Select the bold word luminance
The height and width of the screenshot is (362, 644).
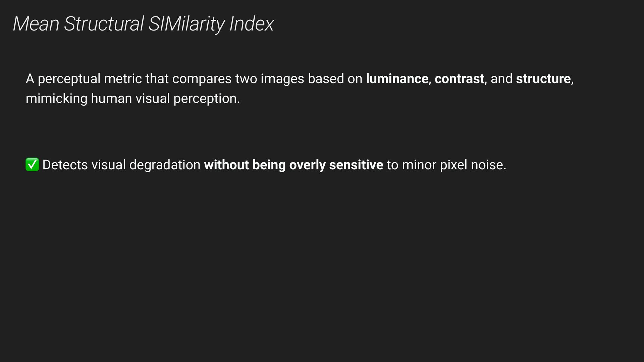(397, 79)
